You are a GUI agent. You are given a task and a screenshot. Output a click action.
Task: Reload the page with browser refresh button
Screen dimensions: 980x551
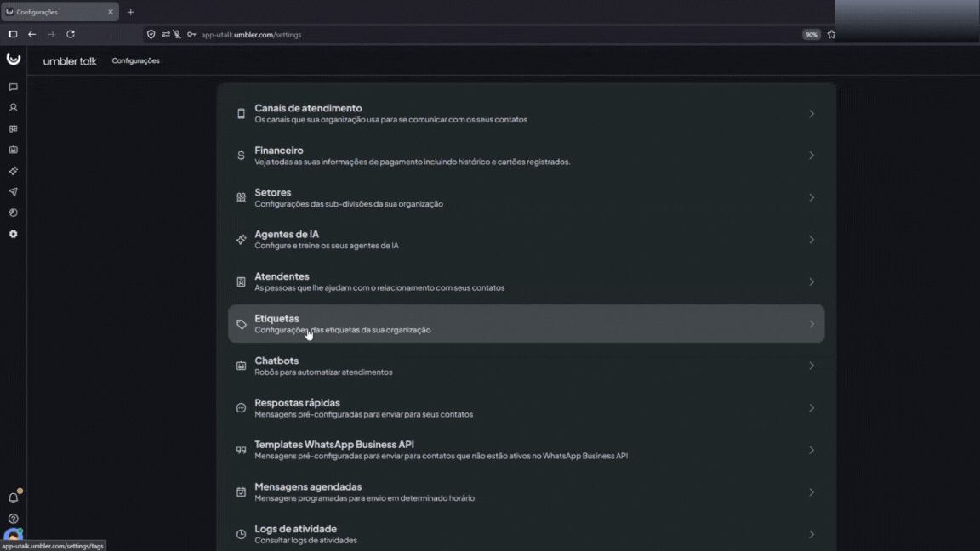pos(71,35)
